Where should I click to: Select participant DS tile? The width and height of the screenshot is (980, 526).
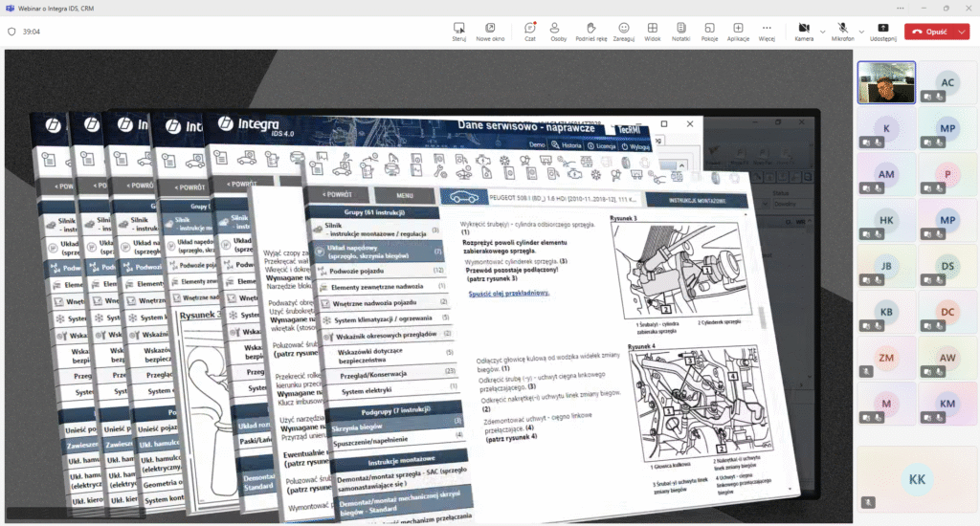point(947,266)
